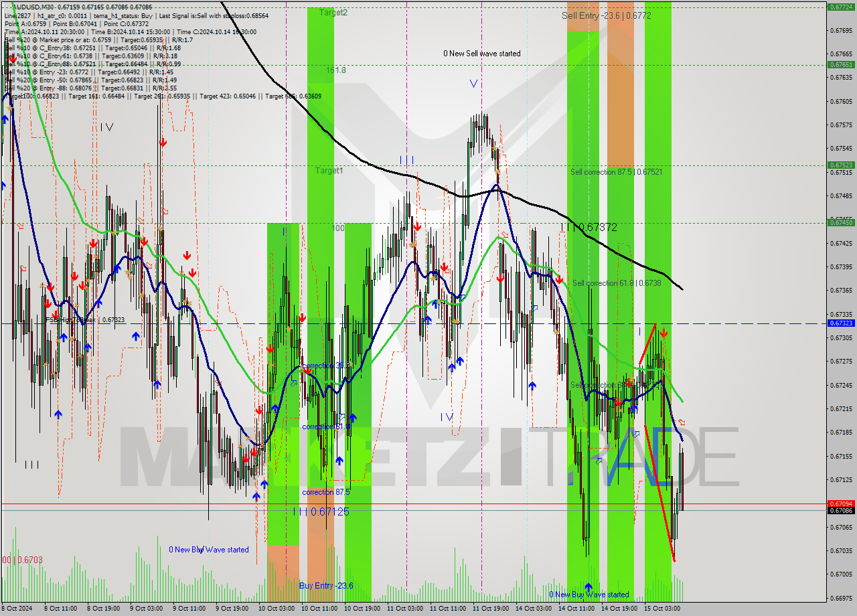This screenshot has height=616, width=857.
Task: Select '0 New Sell wave started' label
Action: tap(481, 54)
